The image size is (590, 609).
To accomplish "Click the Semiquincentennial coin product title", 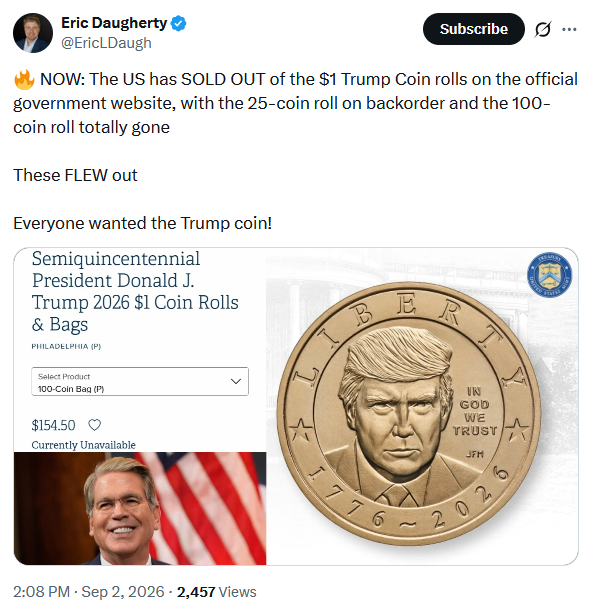I will 135,291.
